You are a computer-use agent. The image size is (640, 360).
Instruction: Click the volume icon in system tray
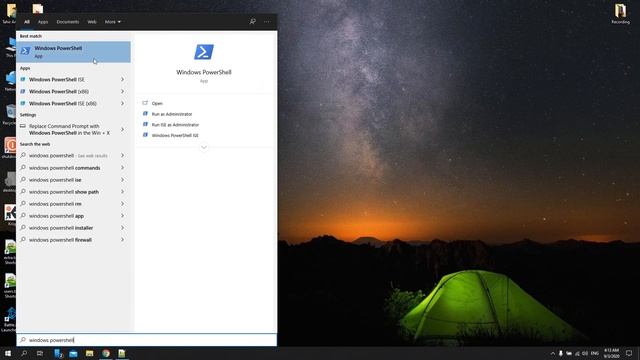585,353
